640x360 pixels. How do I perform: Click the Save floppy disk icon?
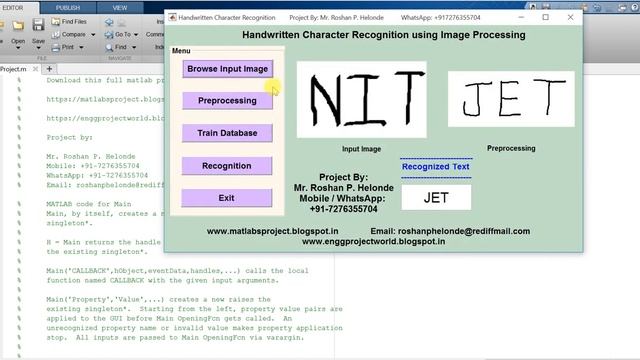(x=38, y=25)
